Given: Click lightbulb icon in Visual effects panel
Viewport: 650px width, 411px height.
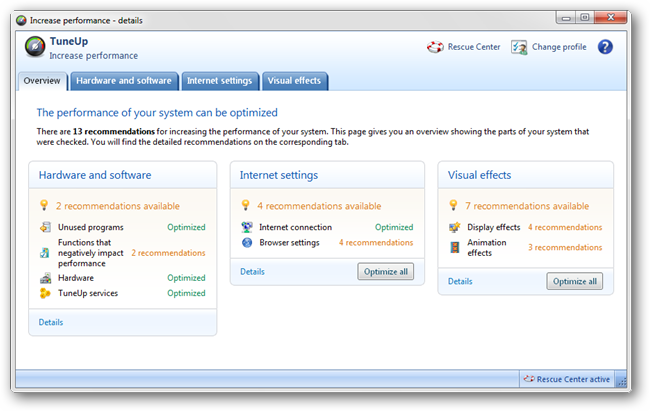Looking at the screenshot, I should pyautogui.click(x=453, y=205).
